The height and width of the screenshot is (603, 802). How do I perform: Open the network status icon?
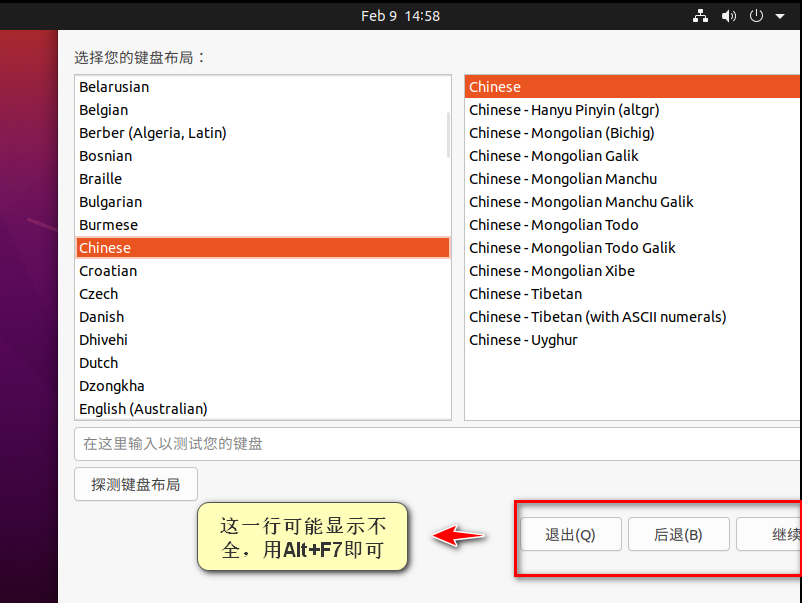click(x=700, y=15)
